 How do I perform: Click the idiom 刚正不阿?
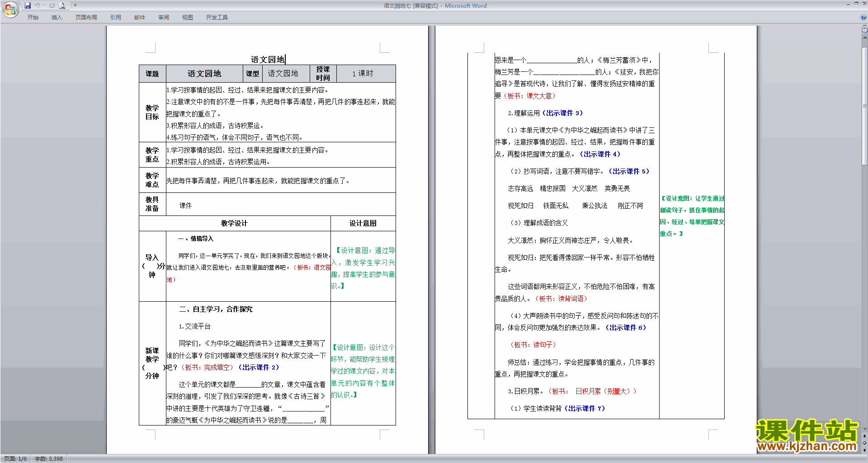630,206
